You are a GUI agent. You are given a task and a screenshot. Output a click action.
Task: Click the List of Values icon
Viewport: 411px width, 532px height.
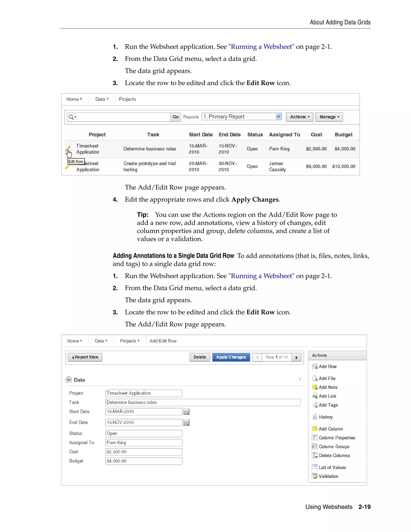point(315,467)
